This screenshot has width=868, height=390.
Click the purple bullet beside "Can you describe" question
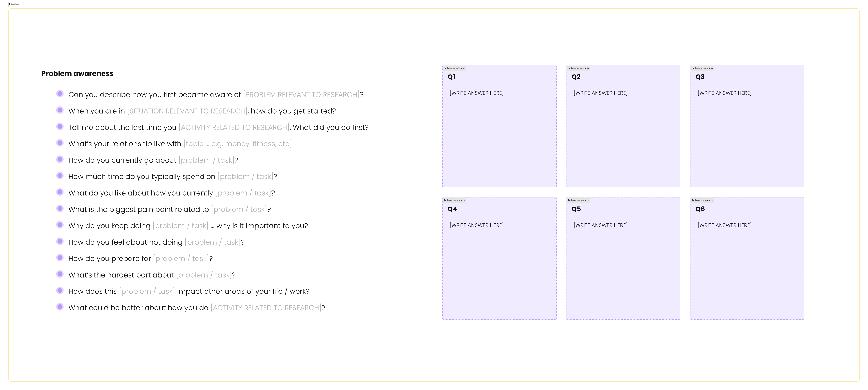[60, 94]
